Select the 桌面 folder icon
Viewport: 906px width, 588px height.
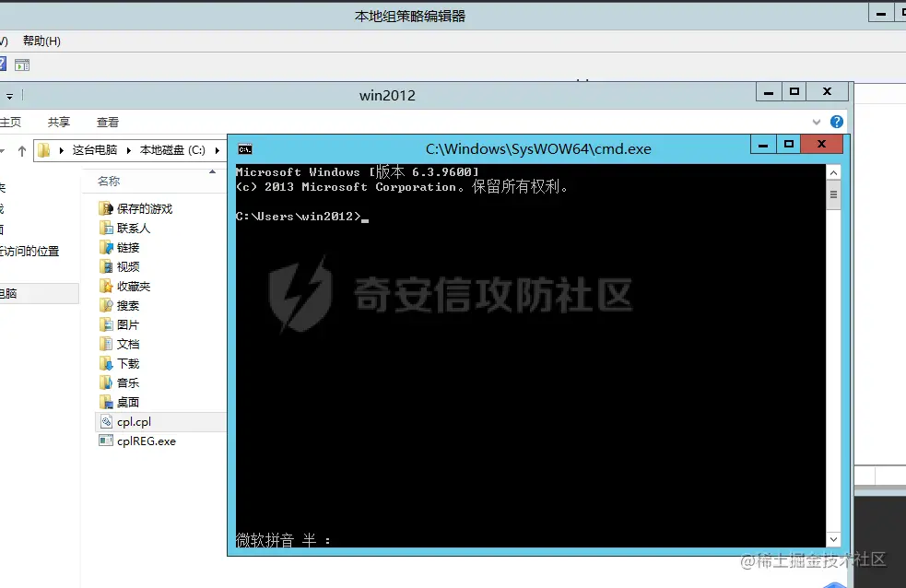(x=106, y=402)
